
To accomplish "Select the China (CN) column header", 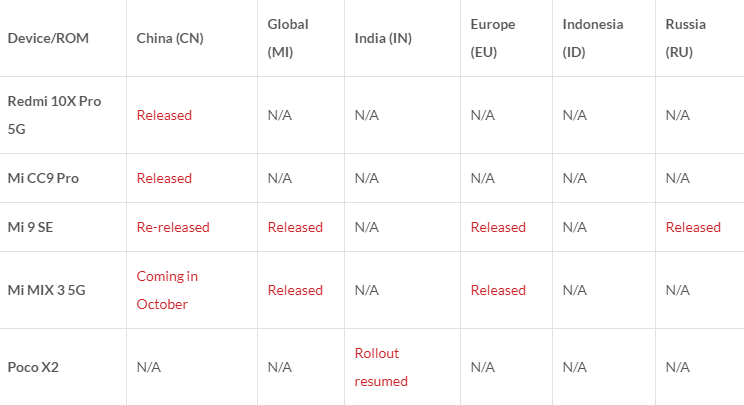I will coord(170,38).
